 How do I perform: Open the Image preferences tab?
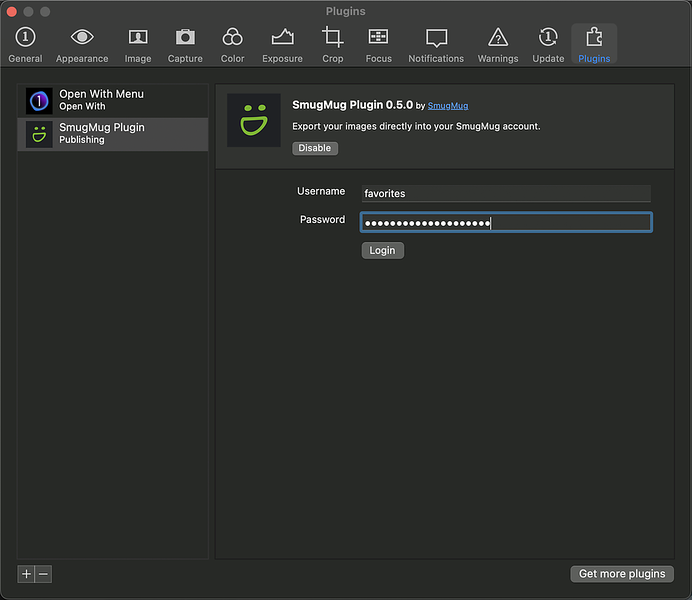(138, 45)
